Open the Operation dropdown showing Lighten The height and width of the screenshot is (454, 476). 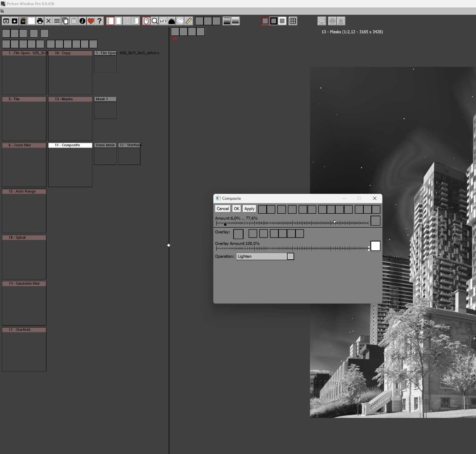[261, 257]
